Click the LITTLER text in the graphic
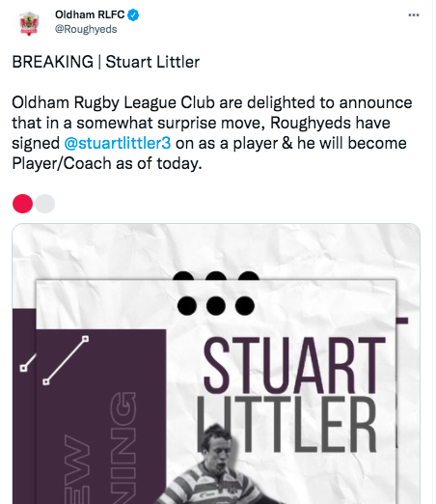 [286, 425]
